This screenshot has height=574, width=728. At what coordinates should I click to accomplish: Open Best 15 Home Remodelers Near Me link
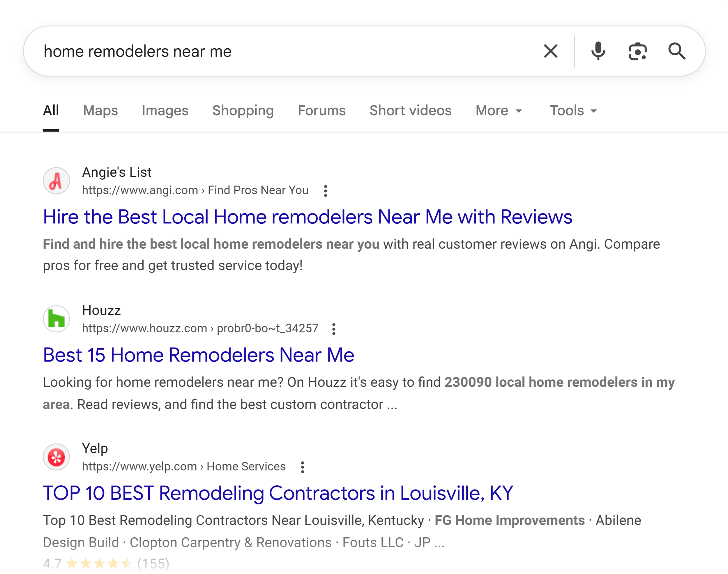(x=199, y=355)
